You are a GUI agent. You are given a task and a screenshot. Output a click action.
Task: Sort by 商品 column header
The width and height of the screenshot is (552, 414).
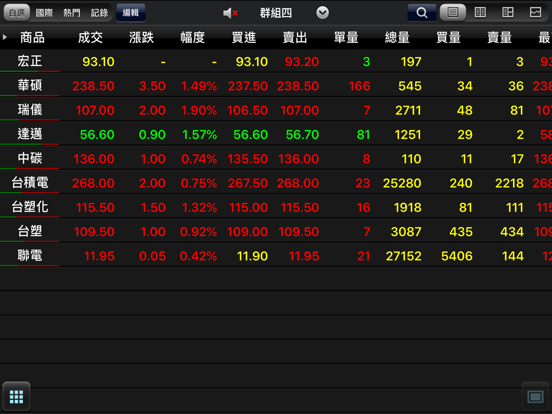pos(32,37)
